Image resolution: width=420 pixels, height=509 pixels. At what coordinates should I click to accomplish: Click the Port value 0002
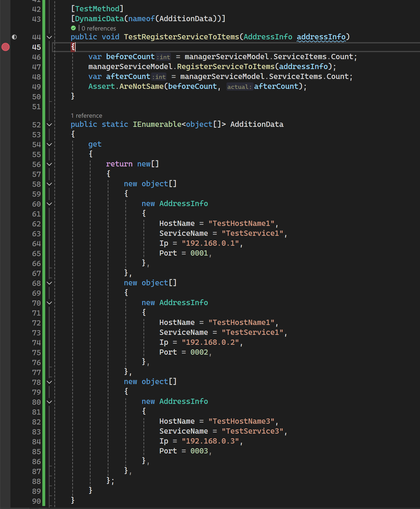click(x=199, y=352)
